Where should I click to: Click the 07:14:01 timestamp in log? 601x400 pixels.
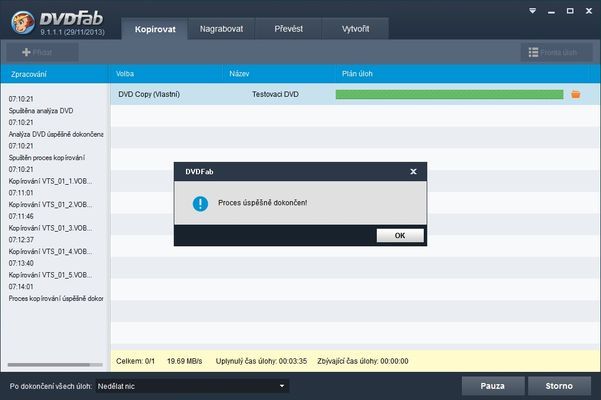(21, 287)
